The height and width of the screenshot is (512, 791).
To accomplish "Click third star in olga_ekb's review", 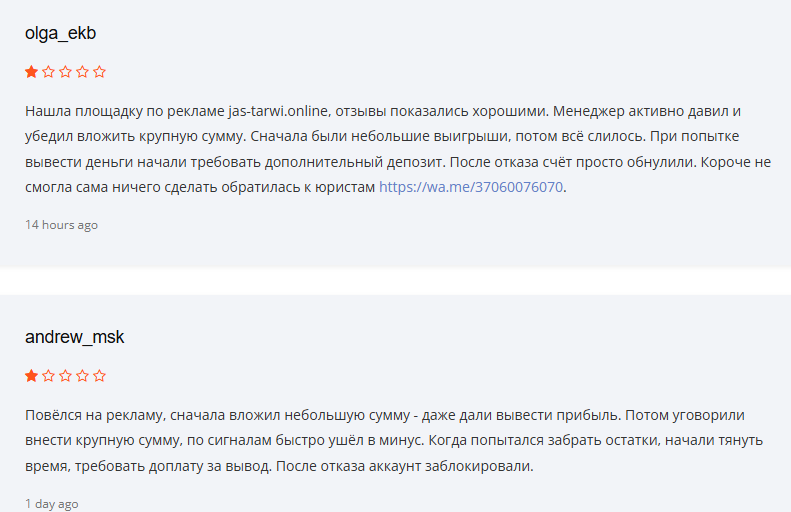I will click(65, 72).
